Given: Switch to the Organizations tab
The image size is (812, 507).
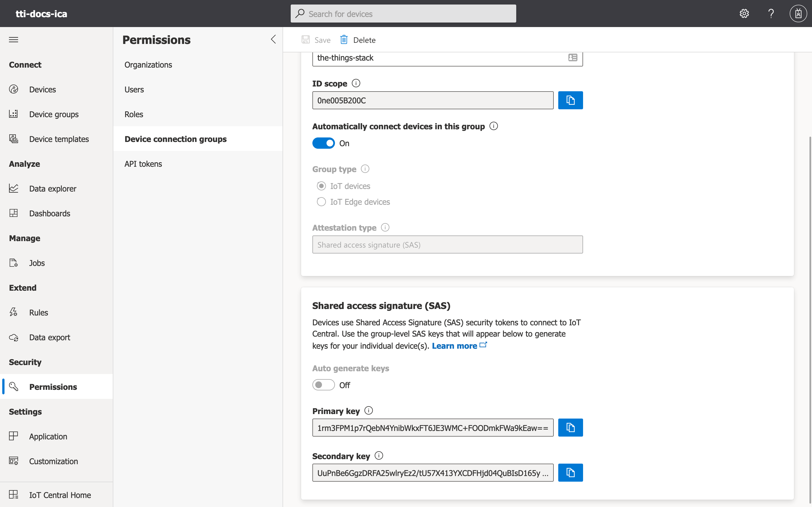Looking at the screenshot, I should [x=148, y=65].
